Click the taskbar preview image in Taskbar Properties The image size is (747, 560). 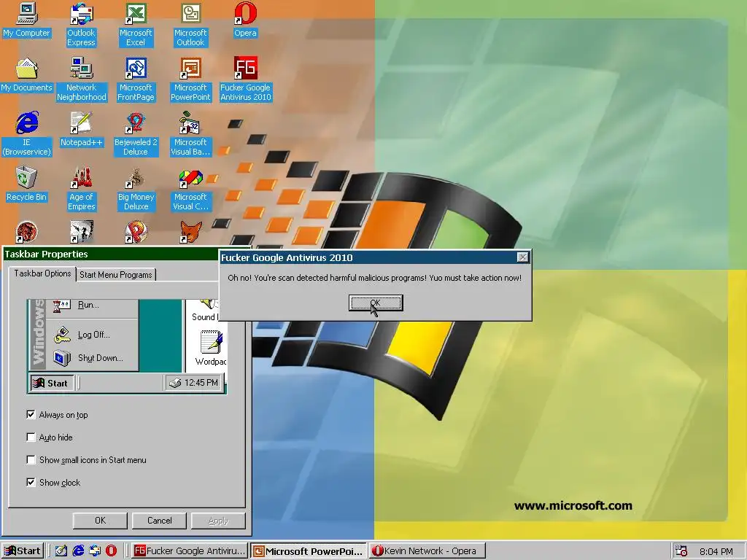coord(127,346)
